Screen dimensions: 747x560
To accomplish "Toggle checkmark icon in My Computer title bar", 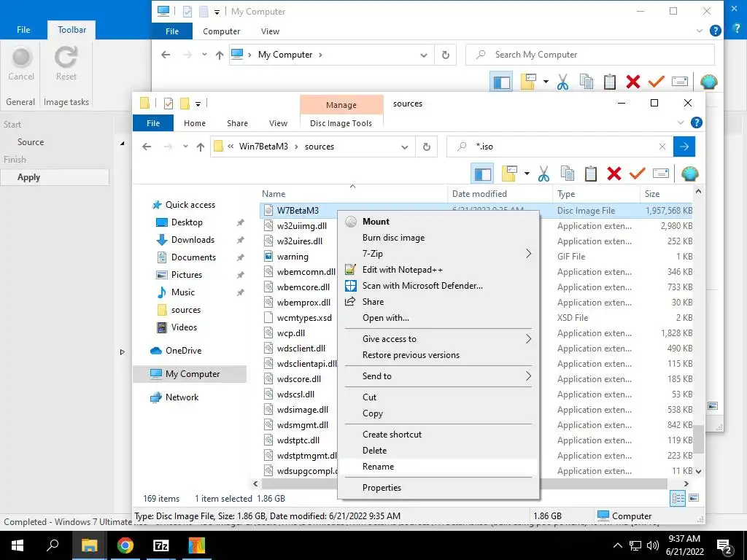I will 187,12.
